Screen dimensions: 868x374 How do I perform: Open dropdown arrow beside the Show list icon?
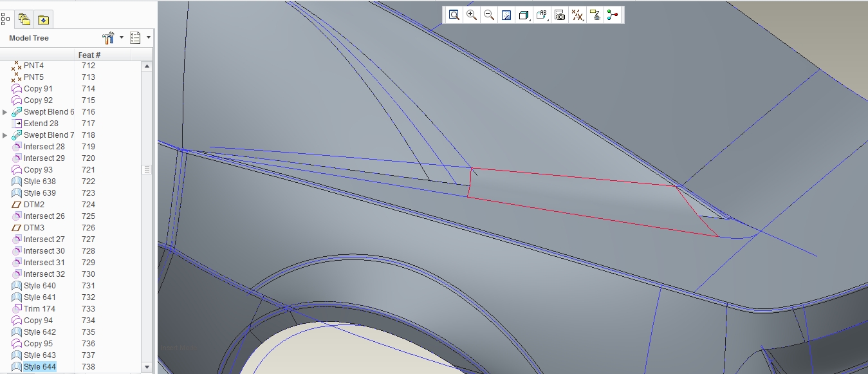[149, 37]
